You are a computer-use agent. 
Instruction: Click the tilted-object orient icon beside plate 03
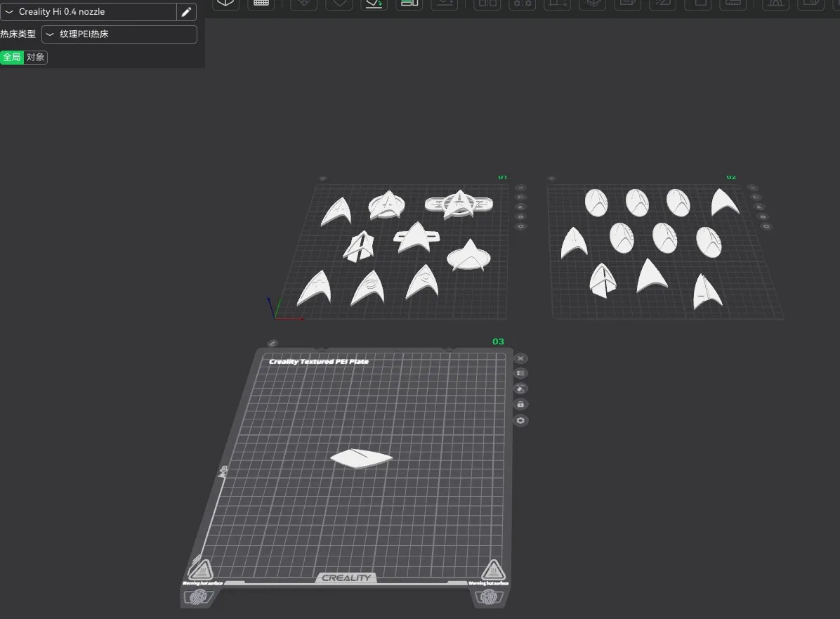pos(520,389)
